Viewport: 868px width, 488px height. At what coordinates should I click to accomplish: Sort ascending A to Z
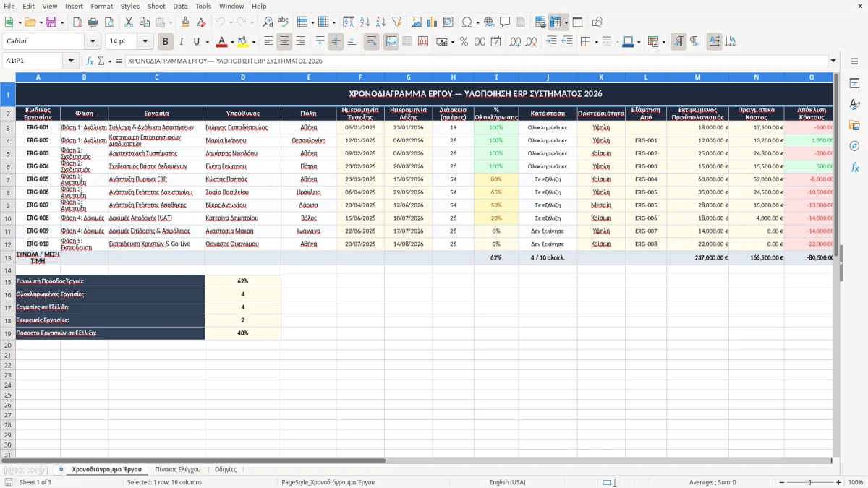(x=365, y=22)
